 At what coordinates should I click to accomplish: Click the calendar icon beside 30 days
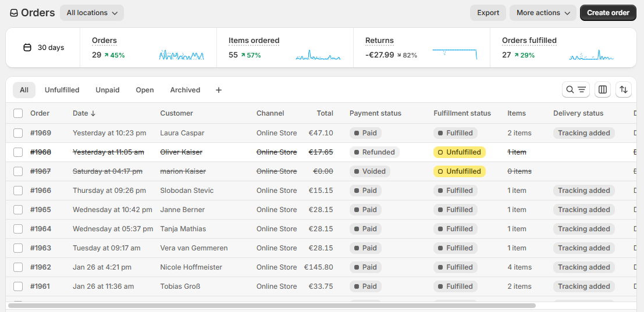coord(27,48)
